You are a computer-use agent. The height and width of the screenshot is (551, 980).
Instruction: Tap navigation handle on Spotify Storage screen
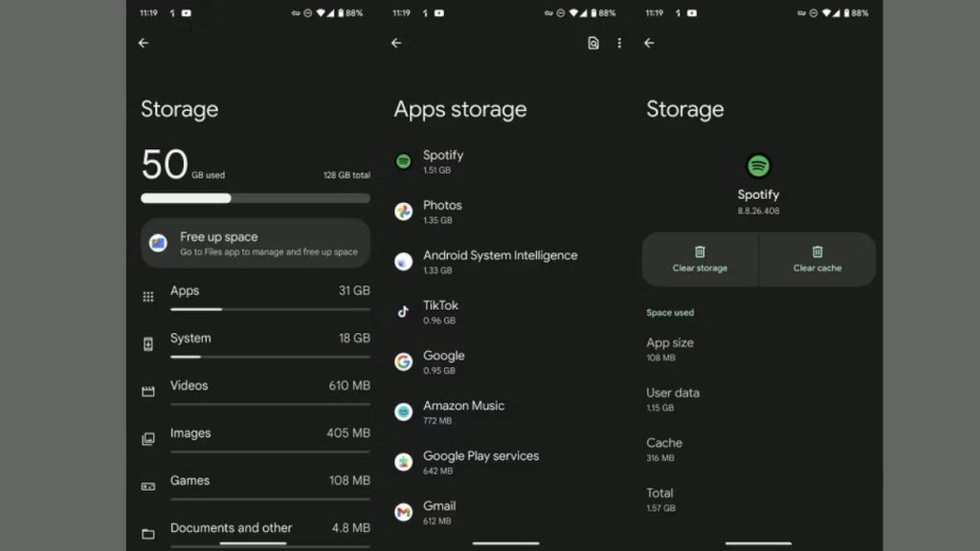click(758, 543)
